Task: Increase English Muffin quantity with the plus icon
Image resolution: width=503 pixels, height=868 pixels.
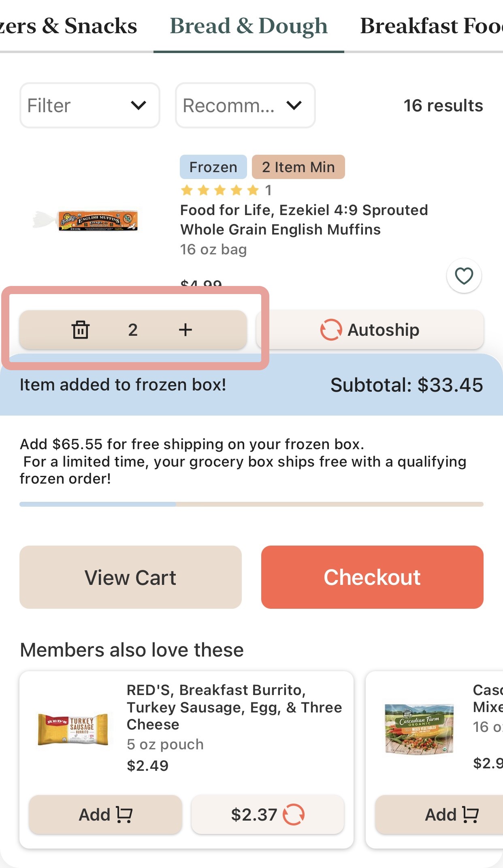Action: [x=185, y=330]
